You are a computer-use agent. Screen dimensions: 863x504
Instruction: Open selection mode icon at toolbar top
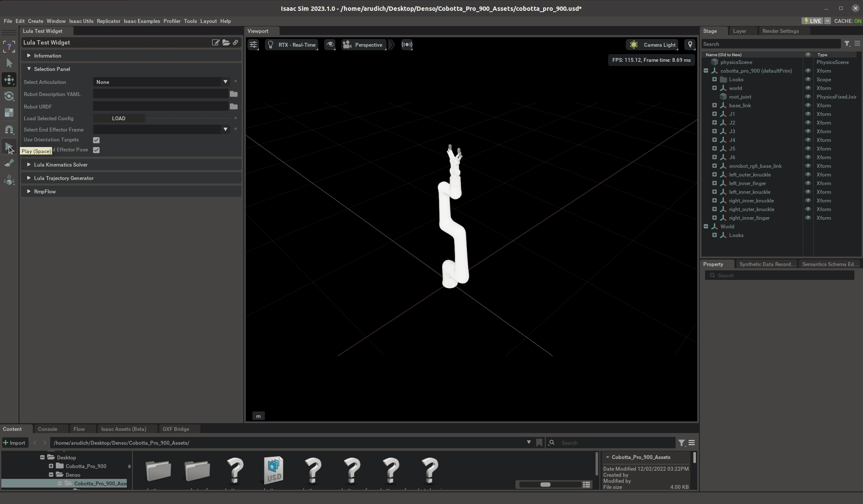coord(9,47)
